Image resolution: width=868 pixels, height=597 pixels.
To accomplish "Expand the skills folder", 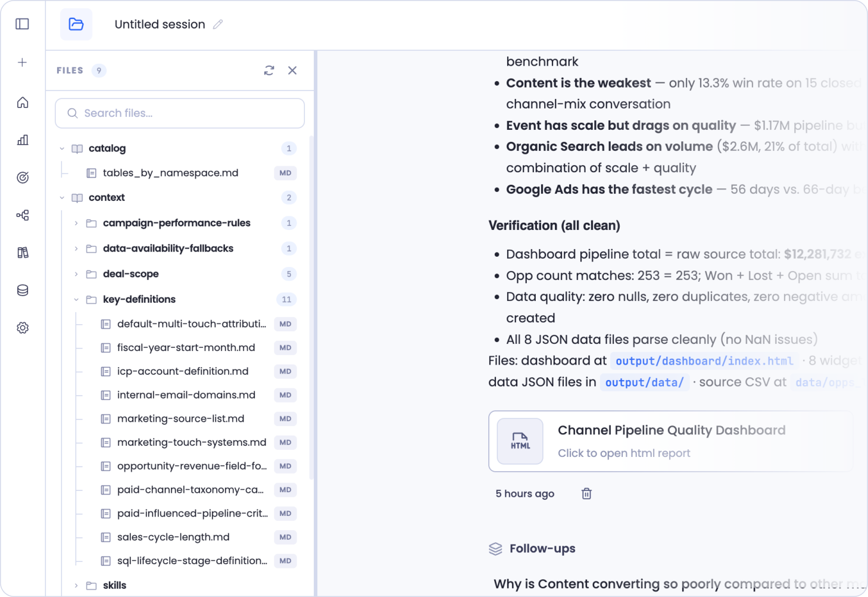I will coord(76,586).
